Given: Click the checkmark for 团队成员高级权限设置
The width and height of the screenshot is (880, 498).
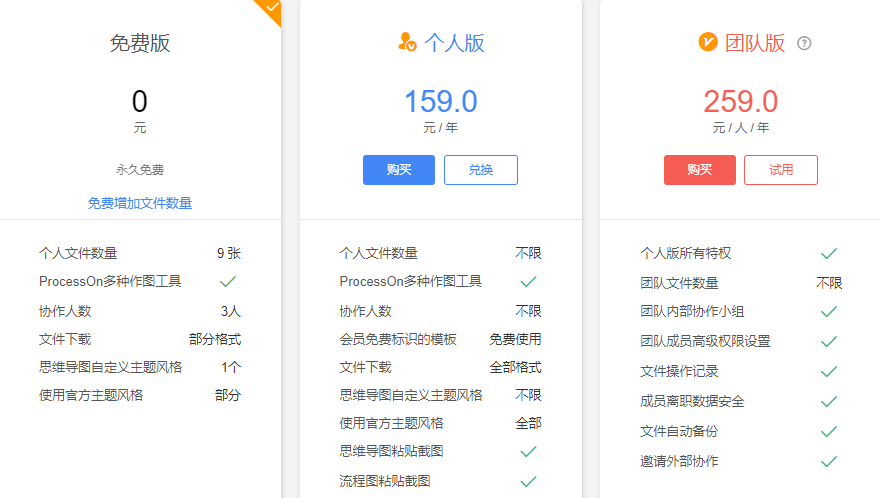Looking at the screenshot, I should click(x=829, y=341).
